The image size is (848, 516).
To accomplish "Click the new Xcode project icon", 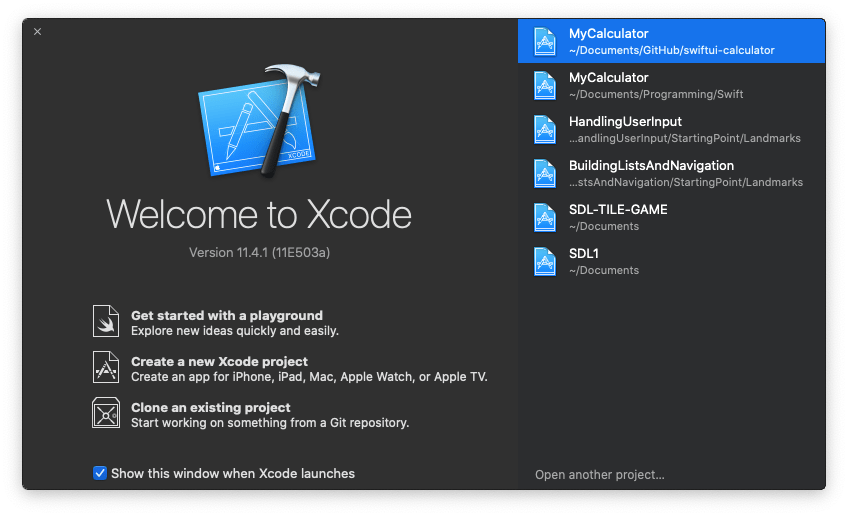I will 105,367.
